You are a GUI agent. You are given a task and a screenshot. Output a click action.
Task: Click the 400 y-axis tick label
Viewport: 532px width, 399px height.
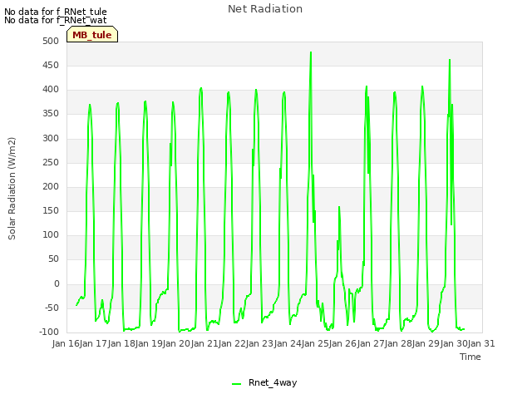point(51,90)
